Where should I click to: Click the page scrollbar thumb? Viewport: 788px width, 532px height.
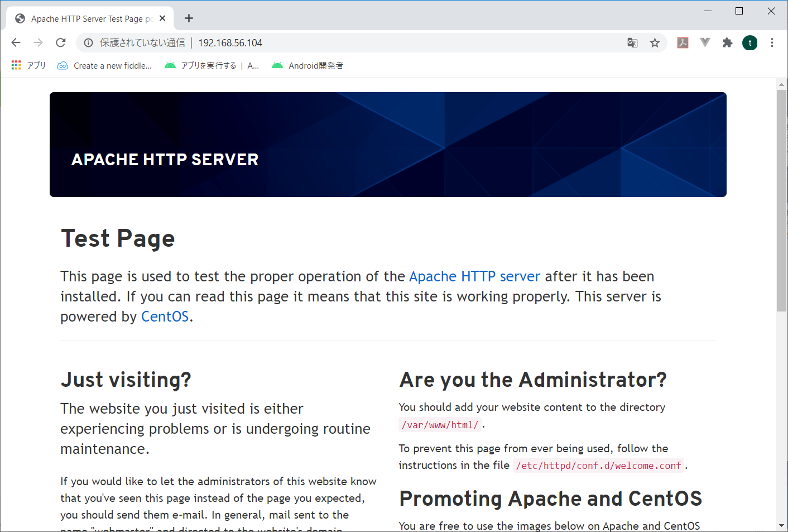click(781, 200)
